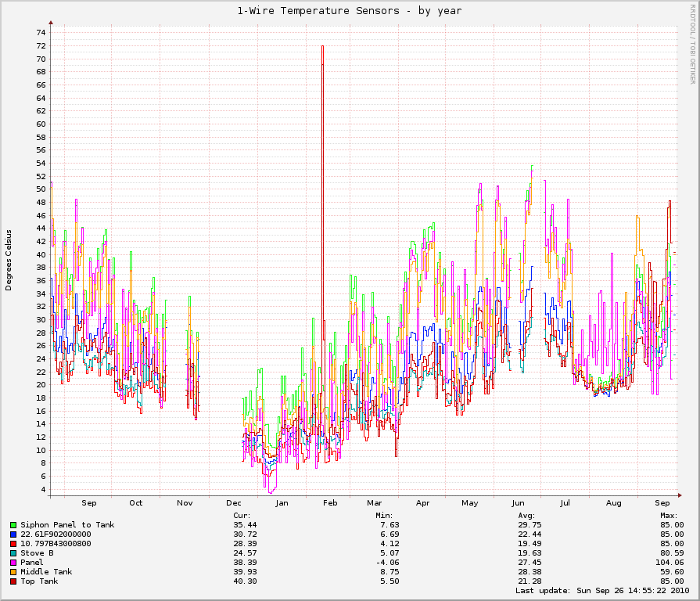Image resolution: width=700 pixels, height=601 pixels.
Task: Click the '74' tick label on y-axis
Action: click(x=41, y=33)
